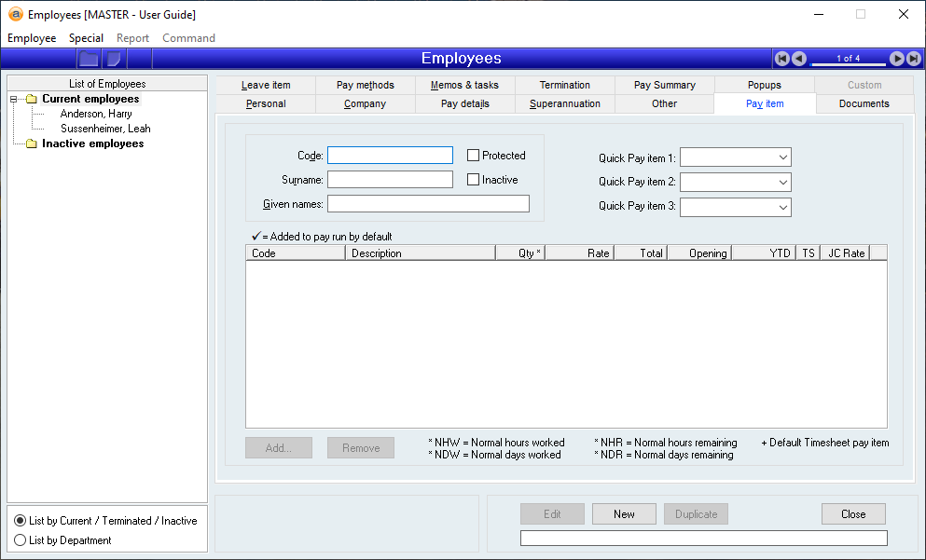This screenshot has width=926, height=560.
Task: Go to the first employee record
Action: pyautogui.click(x=782, y=59)
